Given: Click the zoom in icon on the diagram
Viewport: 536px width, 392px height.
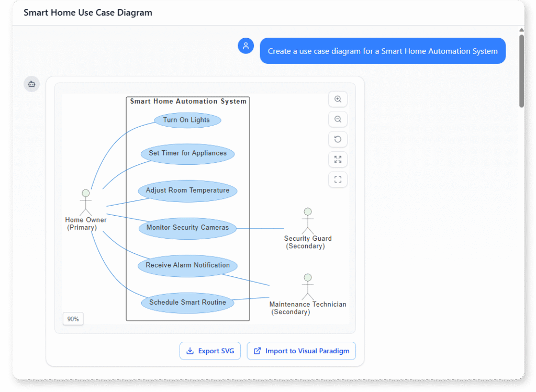Looking at the screenshot, I should click(338, 99).
